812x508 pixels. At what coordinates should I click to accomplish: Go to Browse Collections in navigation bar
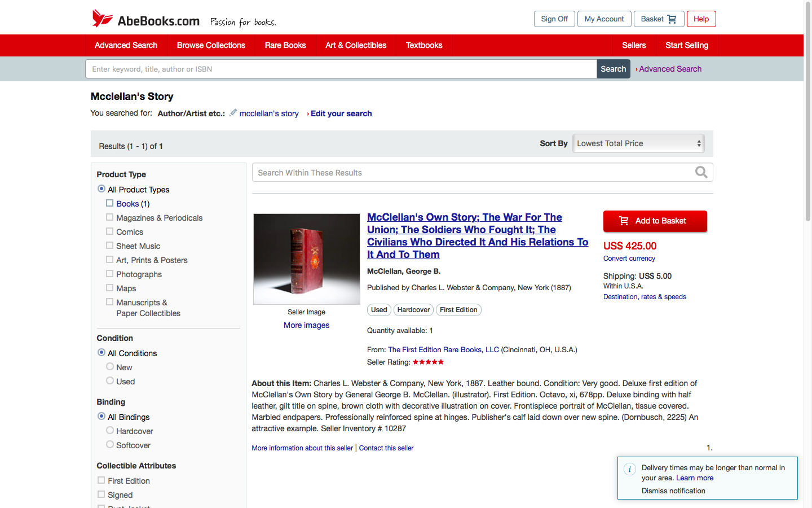coord(211,45)
